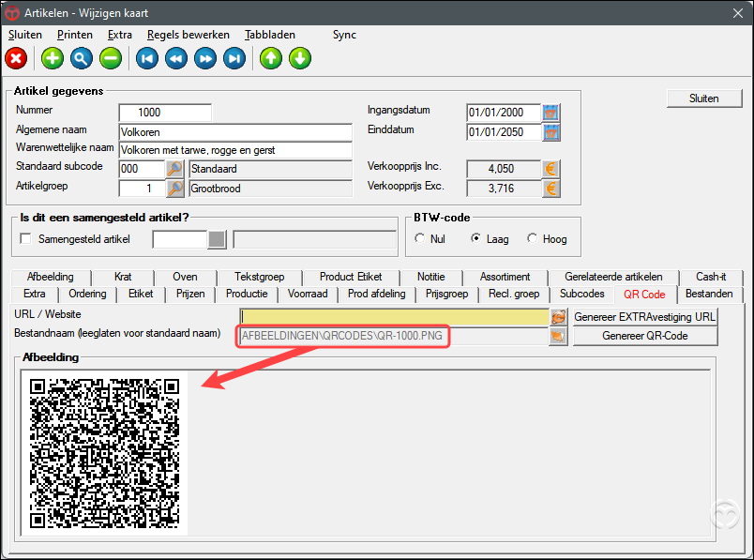Click the grey button next to Samengesteld field
The width and height of the screenshot is (754, 560).
tap(217, 239)
